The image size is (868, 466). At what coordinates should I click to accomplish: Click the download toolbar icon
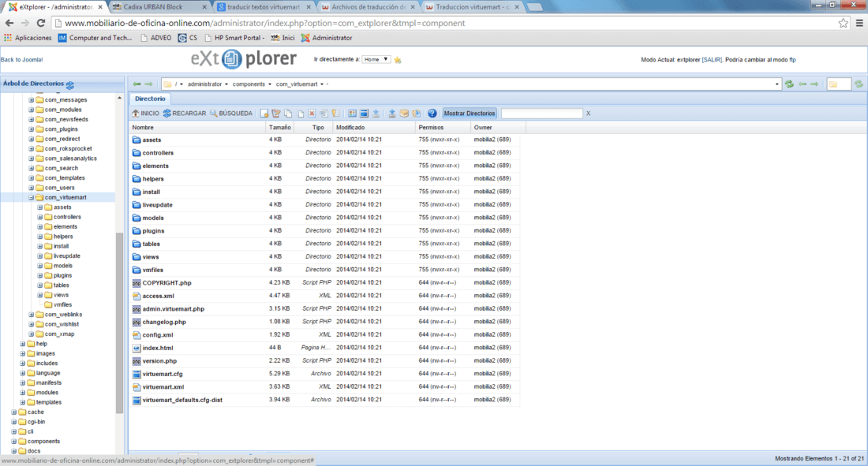376,114
